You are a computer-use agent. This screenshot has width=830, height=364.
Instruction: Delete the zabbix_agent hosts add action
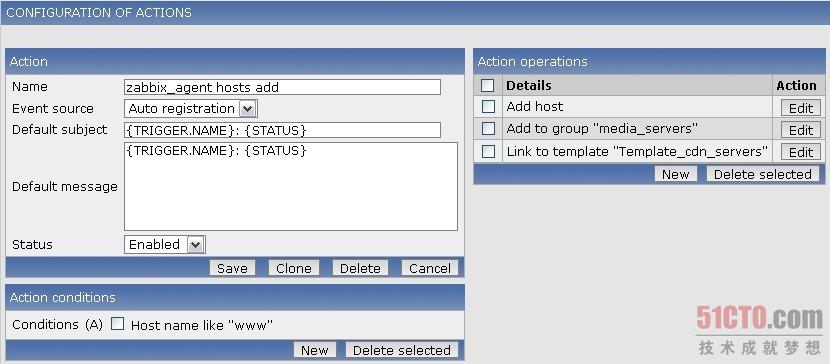point(360,268)
